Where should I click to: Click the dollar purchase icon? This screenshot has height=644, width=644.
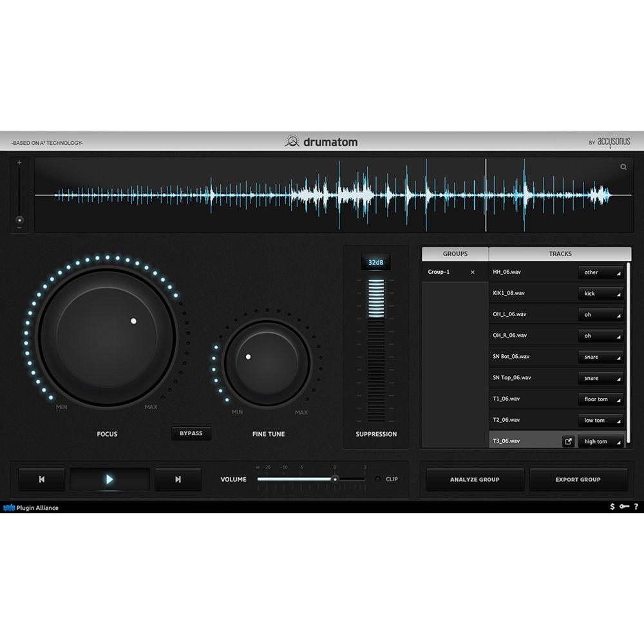[612, 507]
